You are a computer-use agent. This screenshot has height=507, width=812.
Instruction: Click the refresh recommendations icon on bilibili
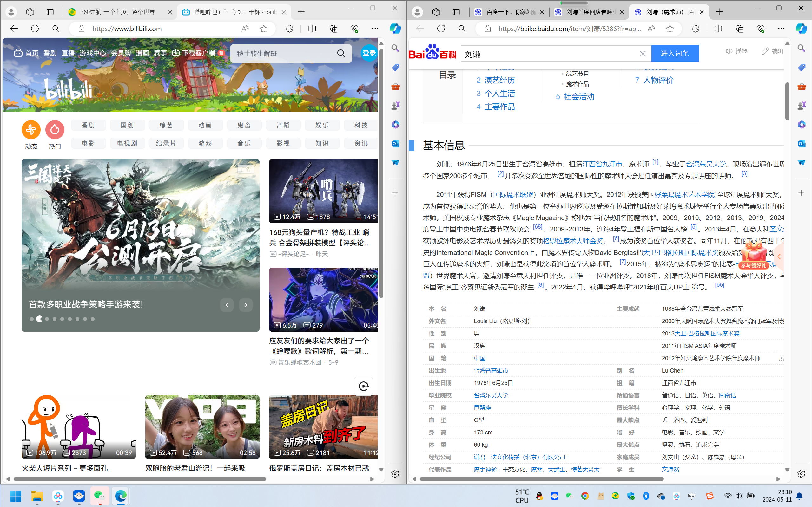[x=364, y=386]
